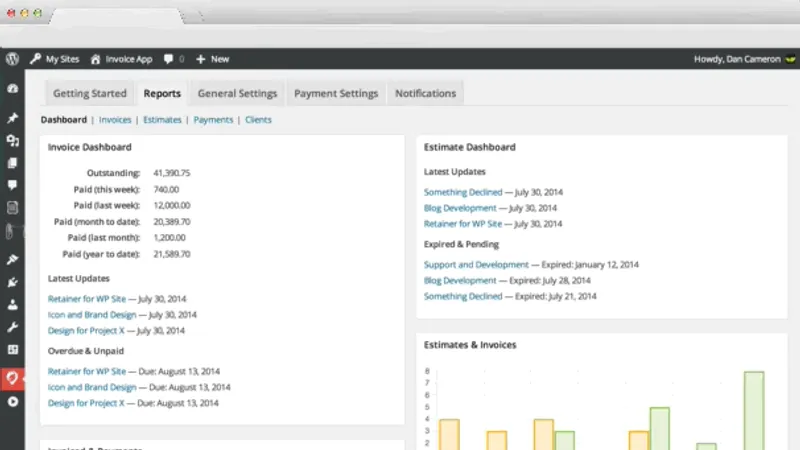
Task: Open Design for Project X dated July 30
Action: 86,330
